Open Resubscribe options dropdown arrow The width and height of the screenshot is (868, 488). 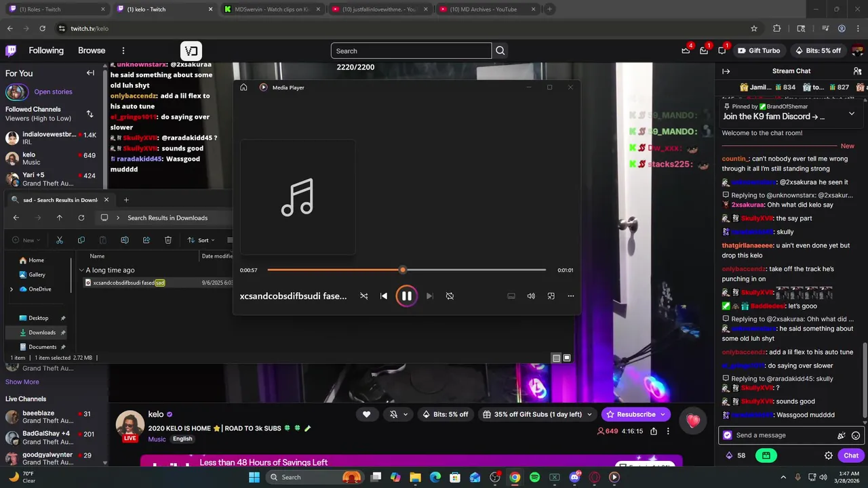pyautogui.click(x=663, y=414)
